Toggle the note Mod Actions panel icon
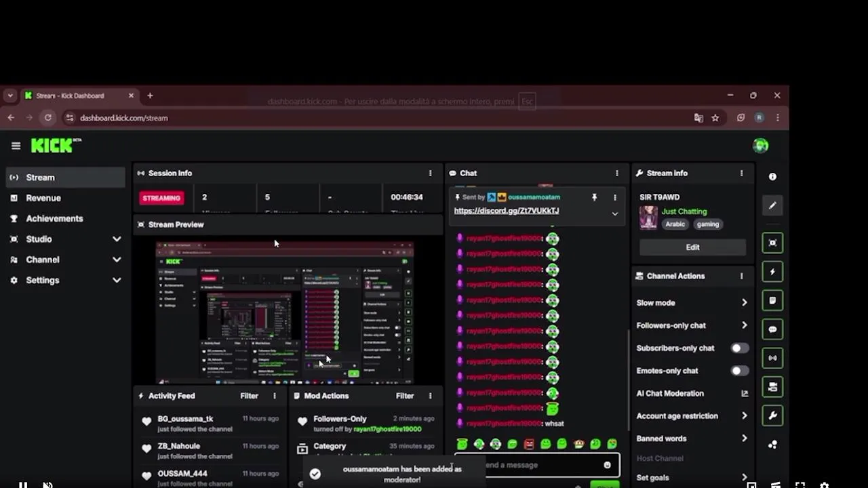The image size is (868, 488). pos(772,300)
